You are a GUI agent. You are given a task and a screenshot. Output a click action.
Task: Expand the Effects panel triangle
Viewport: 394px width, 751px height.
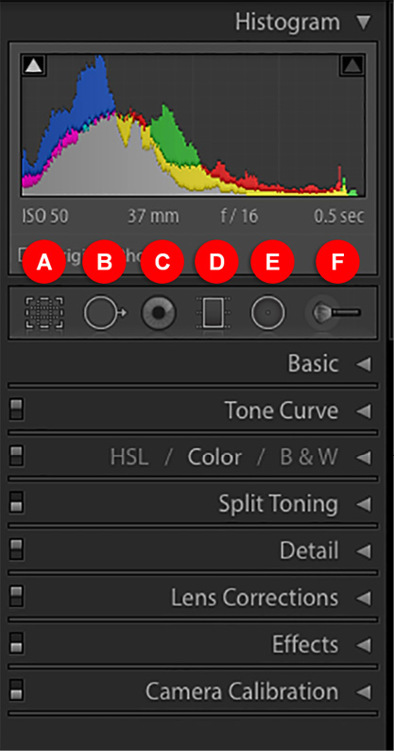[x=364, y=645]
